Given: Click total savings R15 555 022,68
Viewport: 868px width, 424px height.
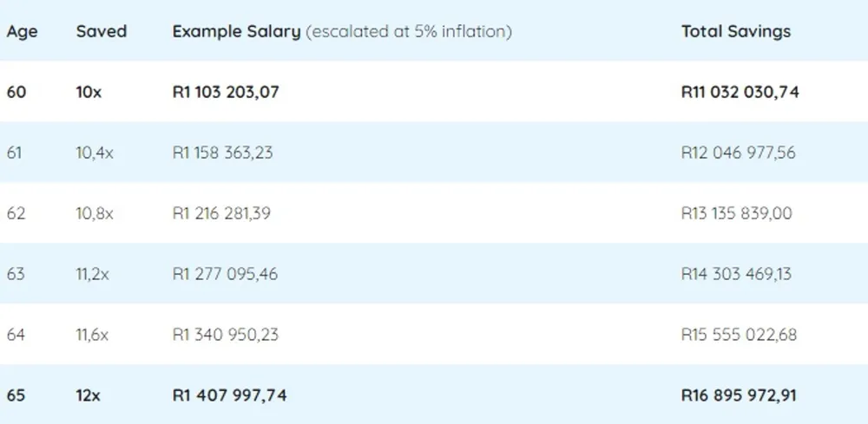Looking at the screenshot, I should [739, 335].
